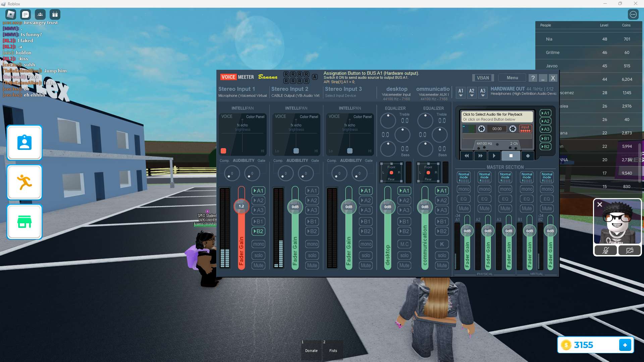Image resolution: width=644 pixels, height=362 pixels.
Task: Adjust A1 master gain fader knob
Action: click(467, 231)
